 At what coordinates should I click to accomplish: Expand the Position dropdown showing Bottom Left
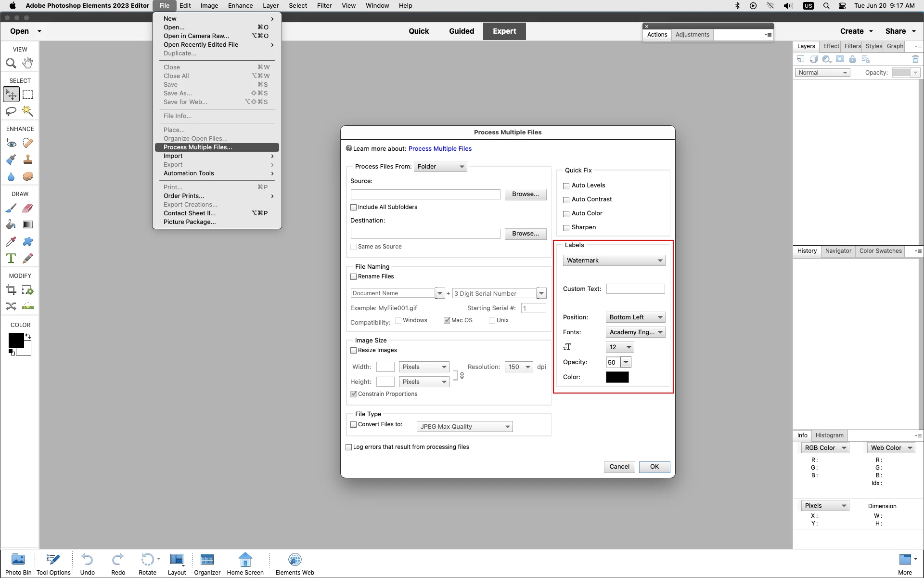[635, 317]
